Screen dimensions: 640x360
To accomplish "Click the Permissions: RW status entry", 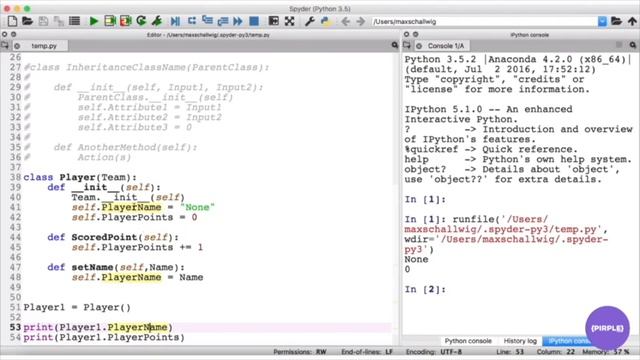I will [x=300, y=352].
